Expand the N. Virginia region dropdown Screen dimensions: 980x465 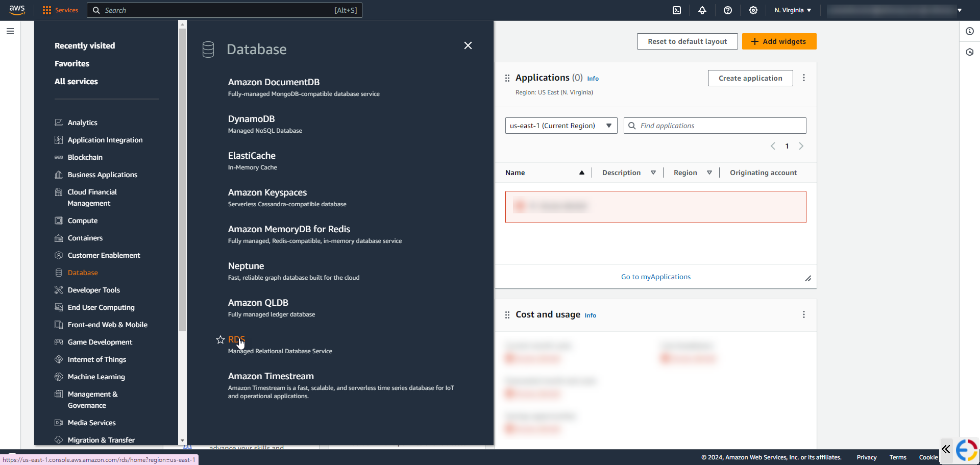pyautogui.click(x=793, y=10)
